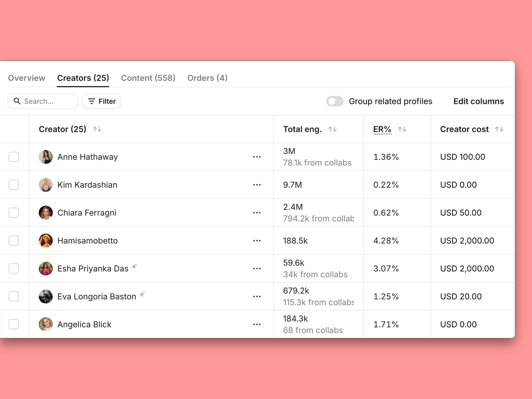Click the filter lines icon
The height and width of the screenshot is (399, 532).
click(92, 101)
